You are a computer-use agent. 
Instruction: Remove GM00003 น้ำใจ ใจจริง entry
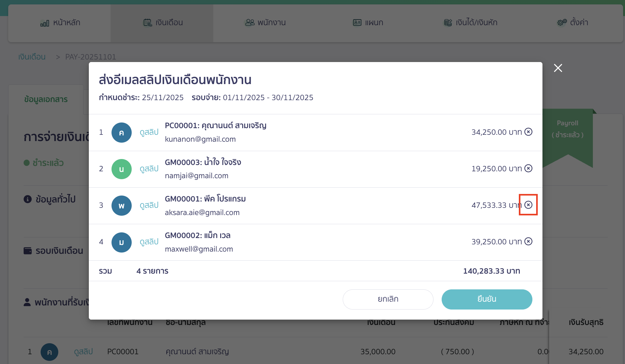click(528, 168)
